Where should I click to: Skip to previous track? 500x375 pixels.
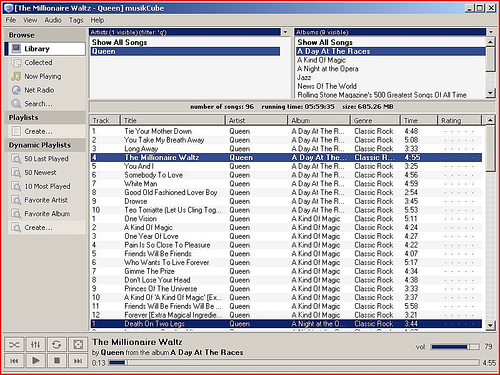14,361
